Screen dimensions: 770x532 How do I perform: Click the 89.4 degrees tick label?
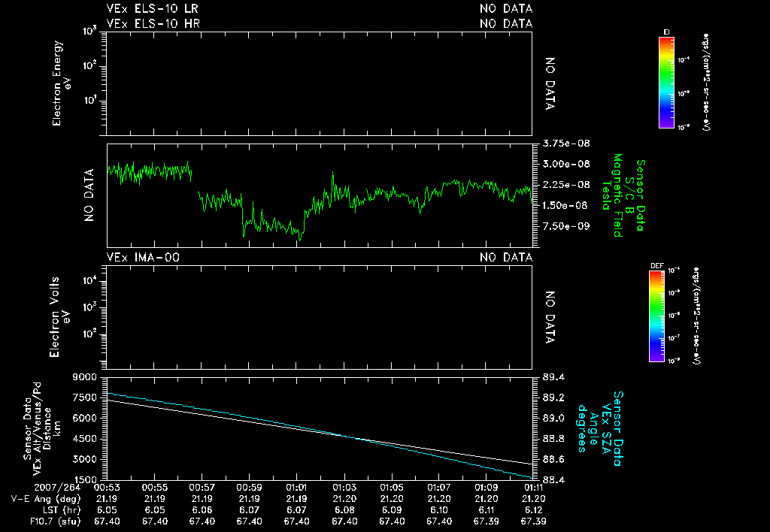pos(554,377)
